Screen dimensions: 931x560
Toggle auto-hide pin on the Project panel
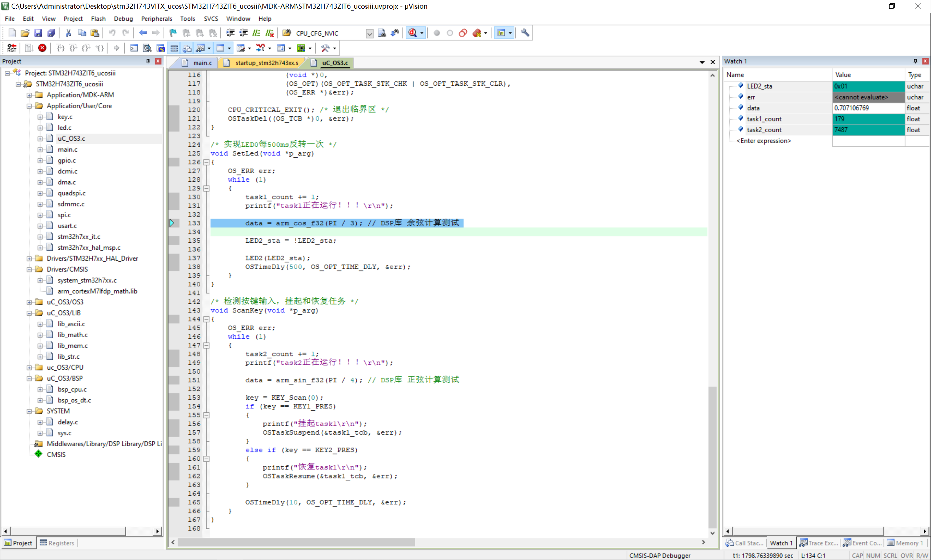(148, 61)
